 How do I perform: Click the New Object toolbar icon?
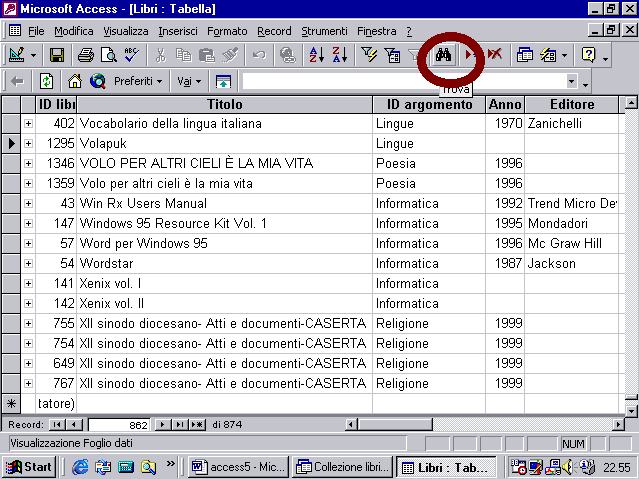point(548,55)
